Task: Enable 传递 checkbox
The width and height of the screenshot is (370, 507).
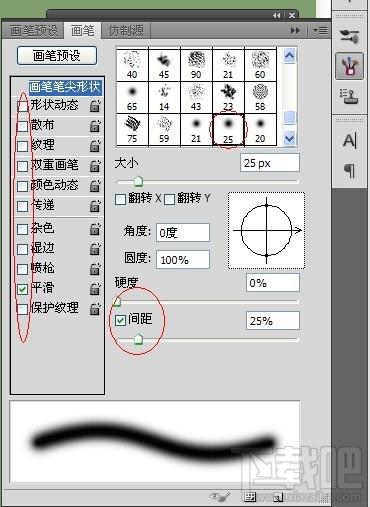Action: point(22,206)
